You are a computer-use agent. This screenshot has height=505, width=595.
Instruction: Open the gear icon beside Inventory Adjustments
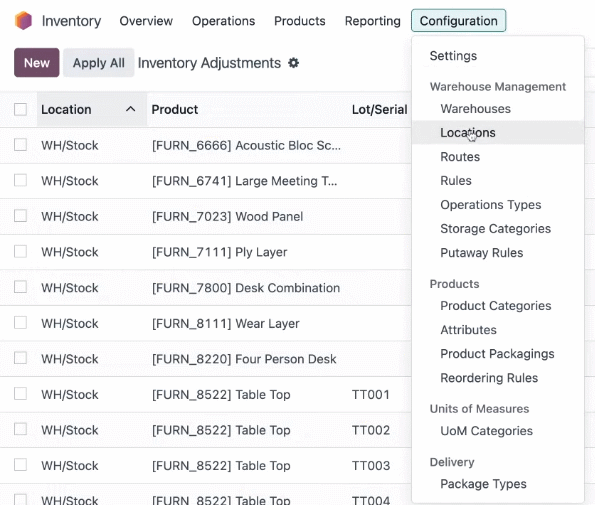pyautogui.click(x=293, y=63)
